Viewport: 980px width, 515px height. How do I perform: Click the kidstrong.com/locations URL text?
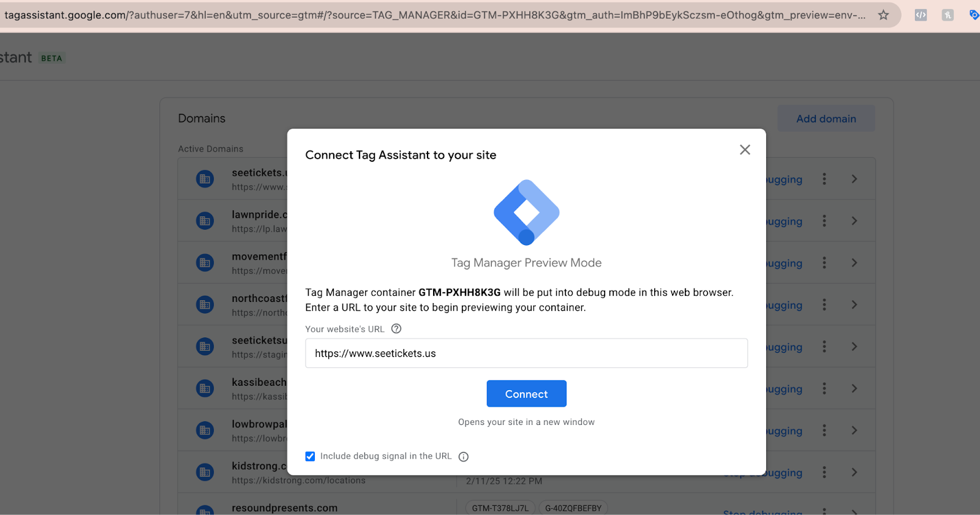pyautogui.click(x=298, y=481)
